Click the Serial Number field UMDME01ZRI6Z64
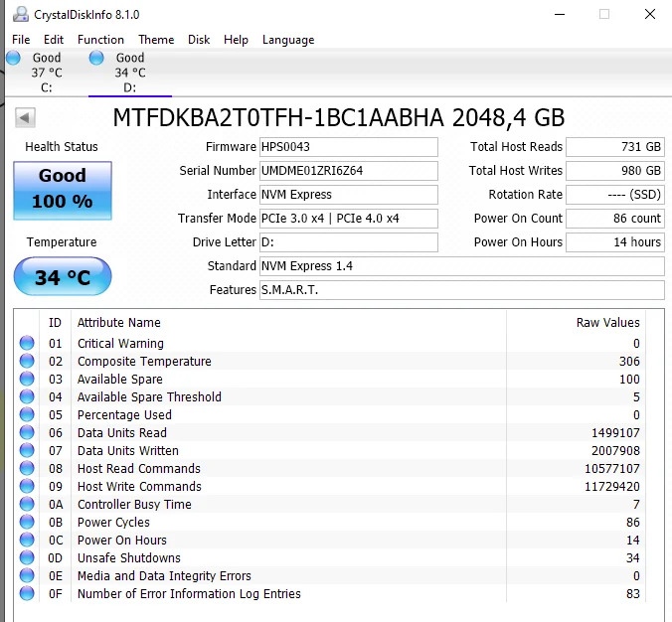The image size is (672, 622). tap(349, 171)
